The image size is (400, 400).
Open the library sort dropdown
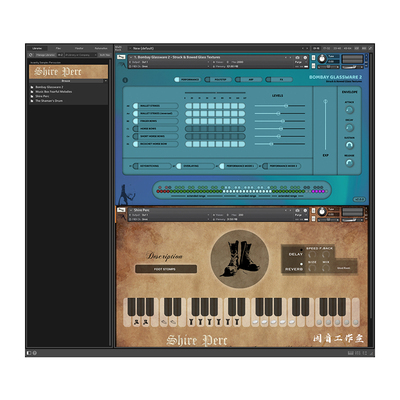[x=80, y=55]
